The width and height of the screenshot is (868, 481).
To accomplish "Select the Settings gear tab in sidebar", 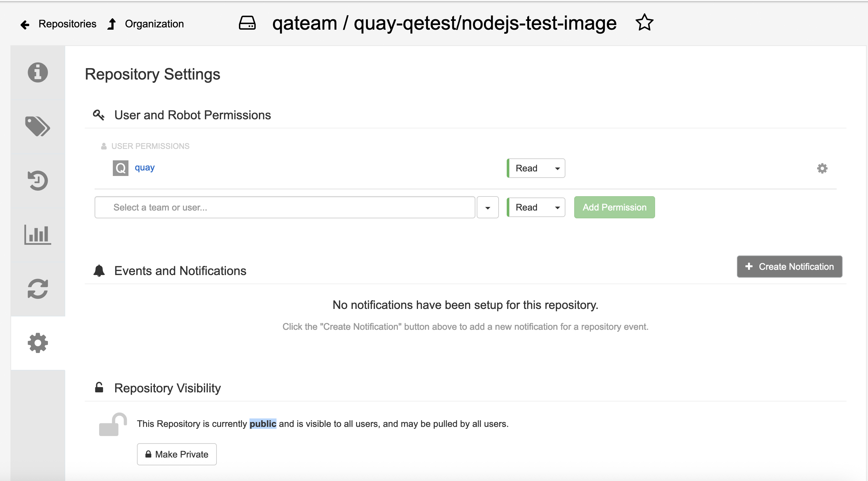I will (38, 343).
